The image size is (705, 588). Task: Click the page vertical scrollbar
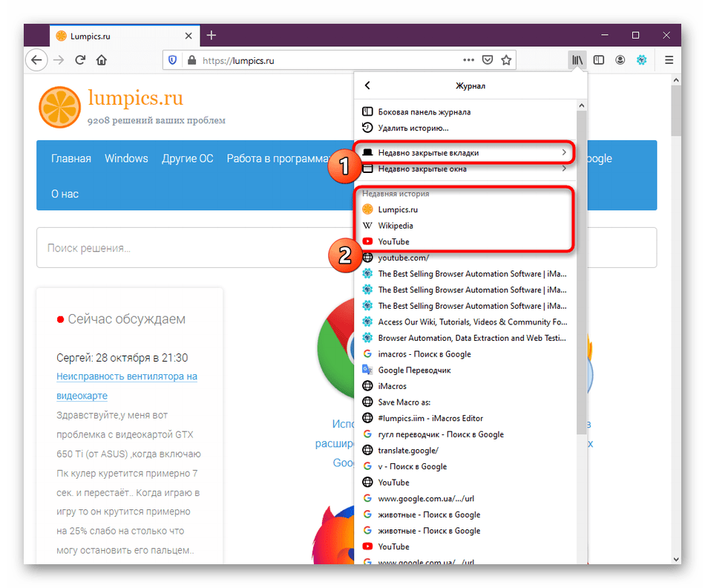[676, 110]
